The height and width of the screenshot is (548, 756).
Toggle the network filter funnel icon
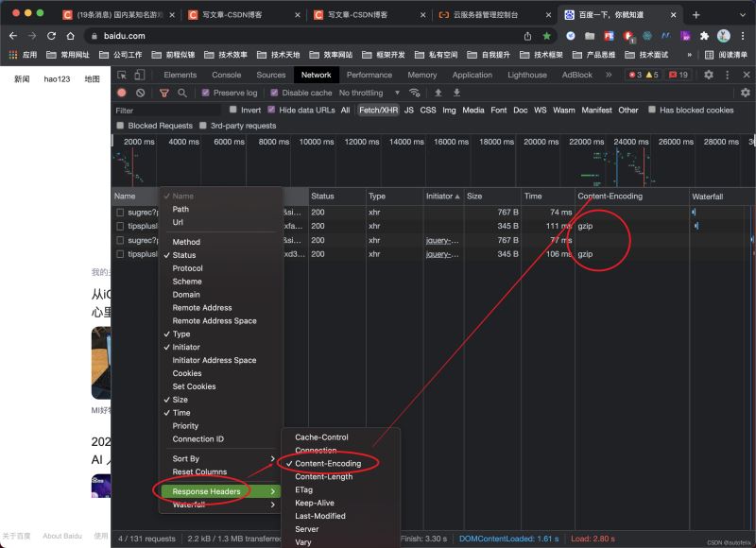click(x=163, y=93)
